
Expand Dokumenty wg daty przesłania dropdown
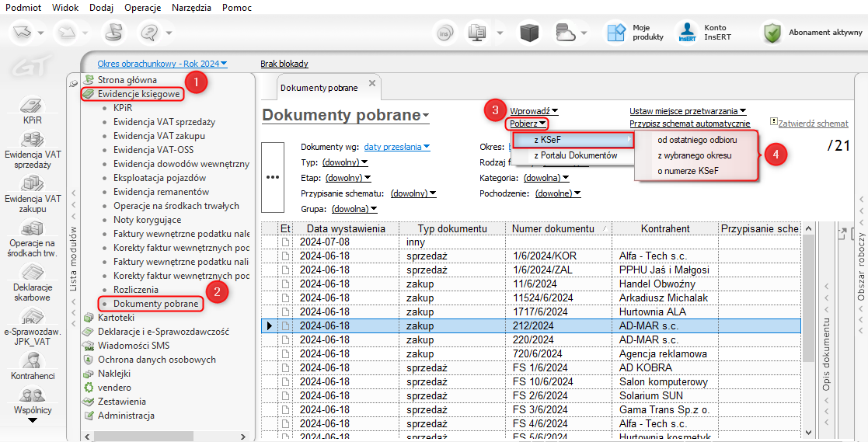pyautogui.click(x=397, y=147)
